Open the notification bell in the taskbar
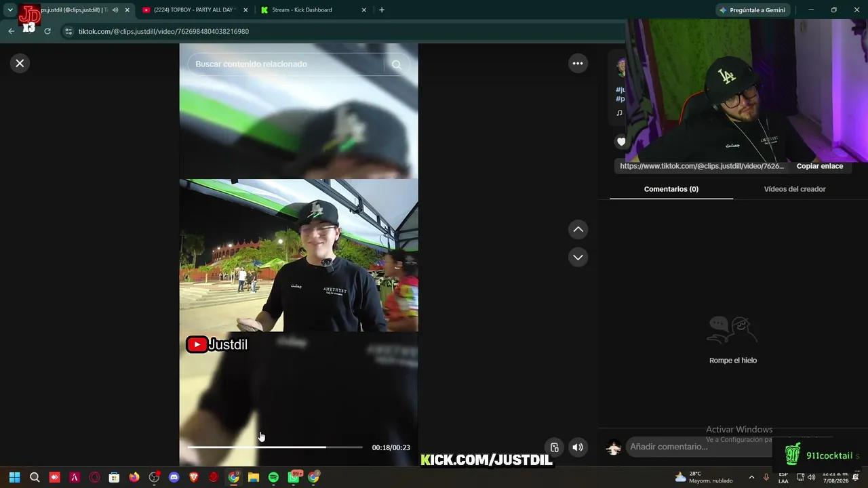The height and width of the screenshot is (488, 868). [856, 477]
